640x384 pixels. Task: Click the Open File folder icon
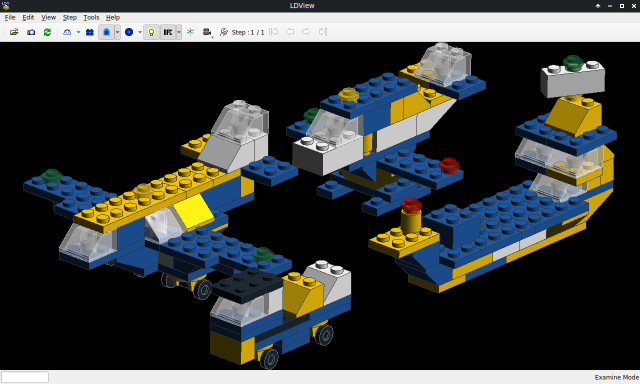[14, 32]
